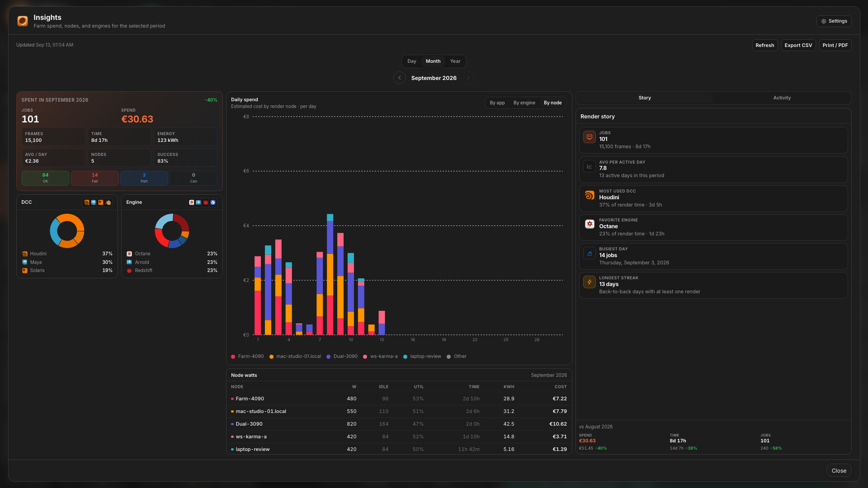
Task: Click Arnold icon in Engine legend
Action: [129, 262]
